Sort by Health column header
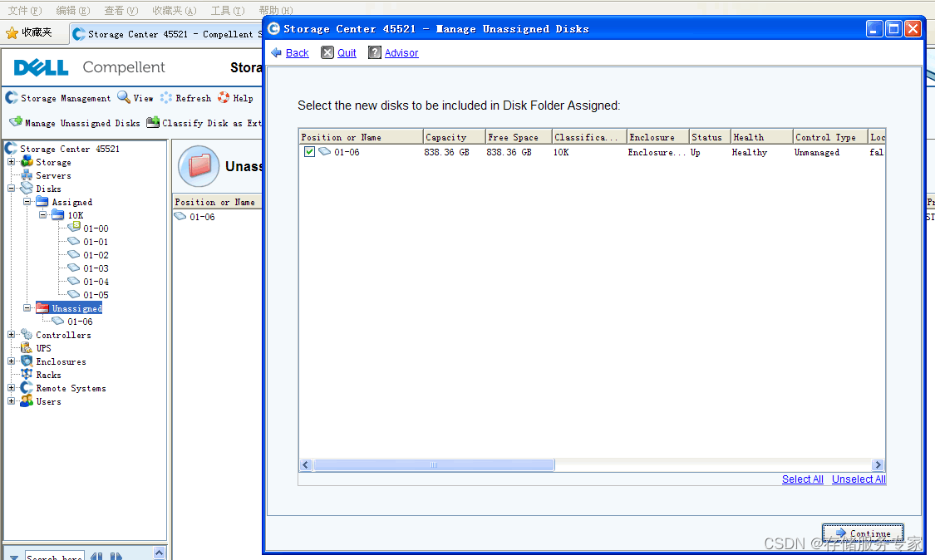Image resolution: width=935 pixels, height=560 pixels. pos(762,137)
